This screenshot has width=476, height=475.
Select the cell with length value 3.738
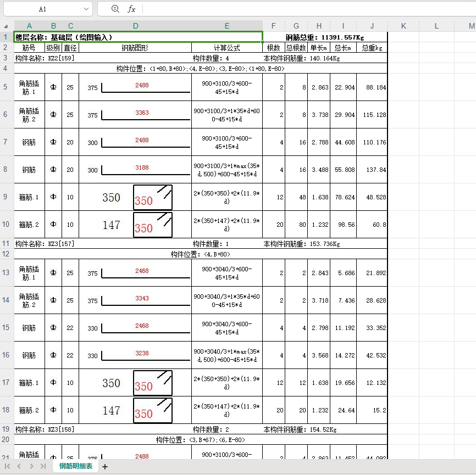(x=319, y=115)
